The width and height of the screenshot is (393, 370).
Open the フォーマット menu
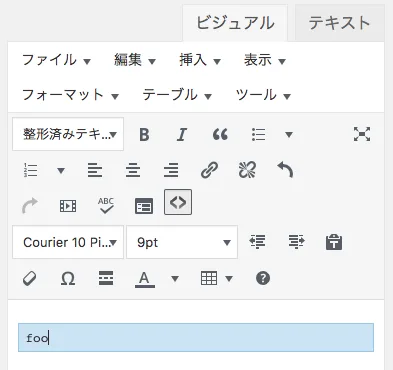pyautogui.click(x=70, y=95)
